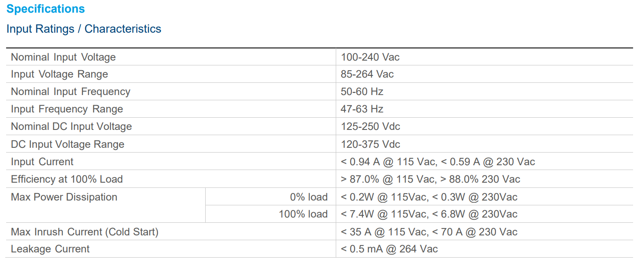The width and height of the screenshot is (644, 262).
Task: Click the < 0.5 mA @ 264 Vac value
Action: pyautogui.click(x=389, y=249)
